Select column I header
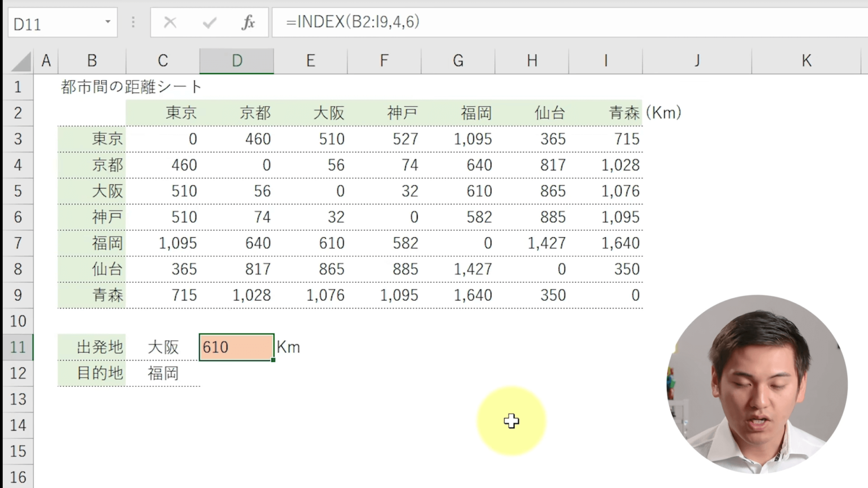The image size is (868, 488). tap(605, 61)
